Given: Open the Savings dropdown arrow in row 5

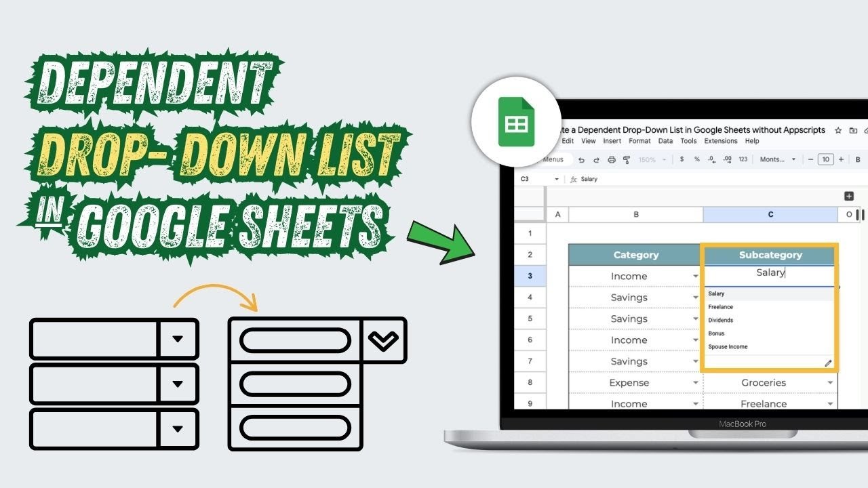Looking at the screenshot, I should [x=696, y=319].
